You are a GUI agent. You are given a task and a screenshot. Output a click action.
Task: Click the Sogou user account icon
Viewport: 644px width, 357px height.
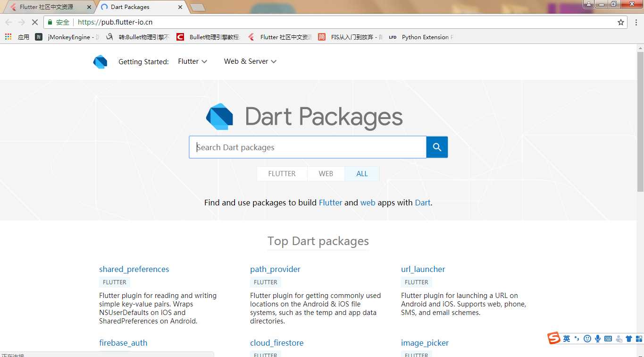tap(619, 339)
